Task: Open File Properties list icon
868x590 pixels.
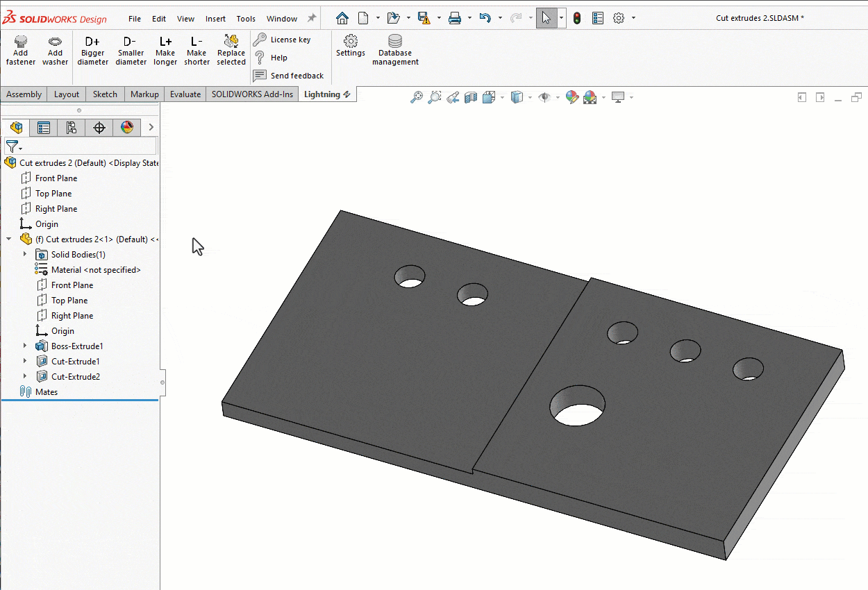Action: pyautogui.click(x=598, y=19)
